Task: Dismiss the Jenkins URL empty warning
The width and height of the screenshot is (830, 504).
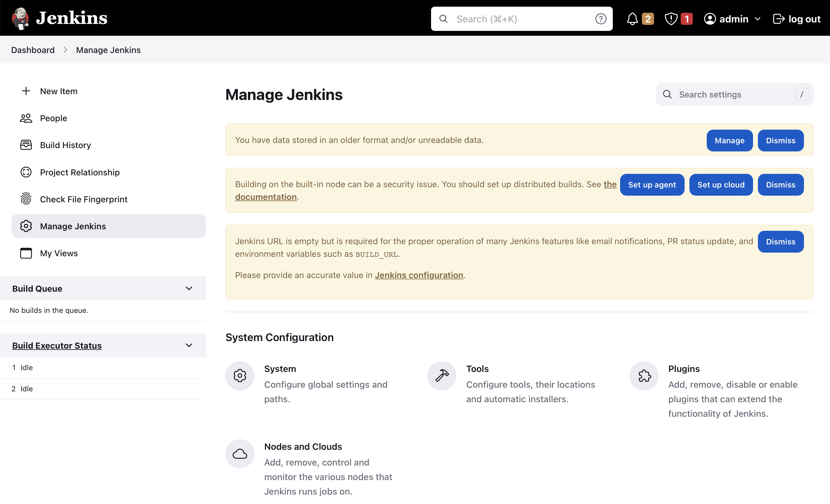Action: click(780, 242)
